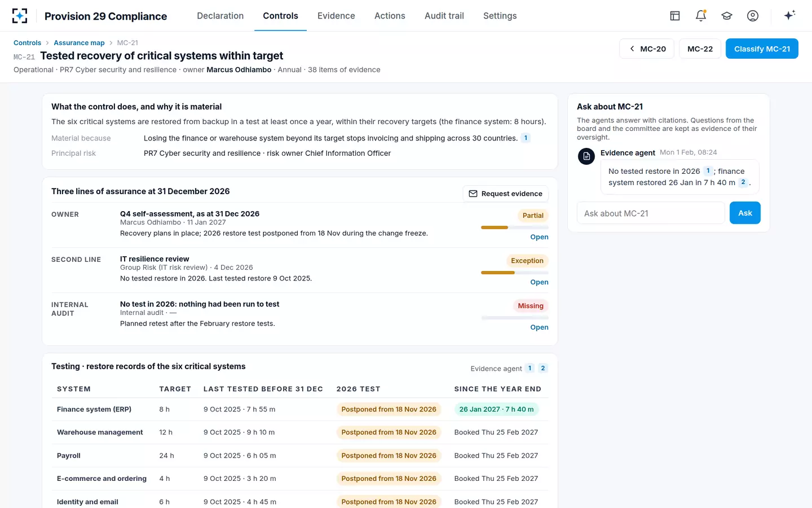Open the Internal audit record

pos(539,327)
